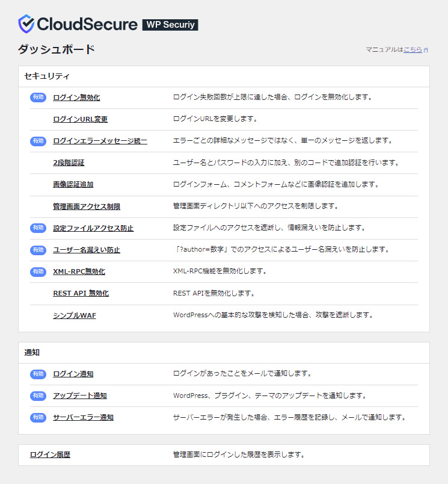The width and height of the screenshot is (448, 484).
Task: Open the サーバーエラー通知 settings link
Action: tap(83, 417)
